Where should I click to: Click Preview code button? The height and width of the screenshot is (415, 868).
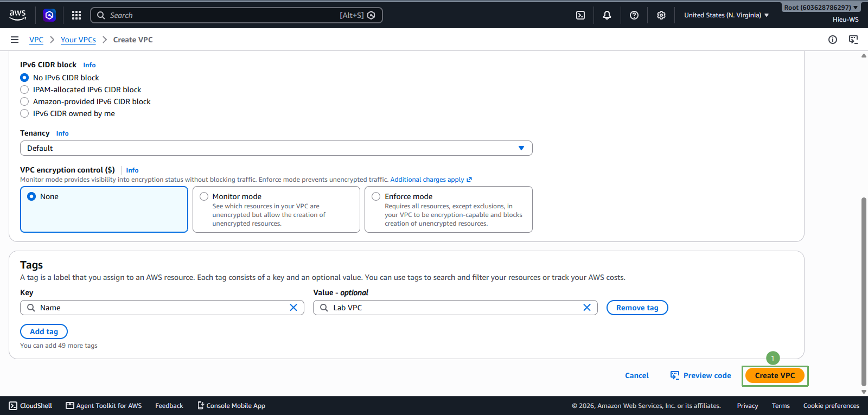click(x=701, y=375)
